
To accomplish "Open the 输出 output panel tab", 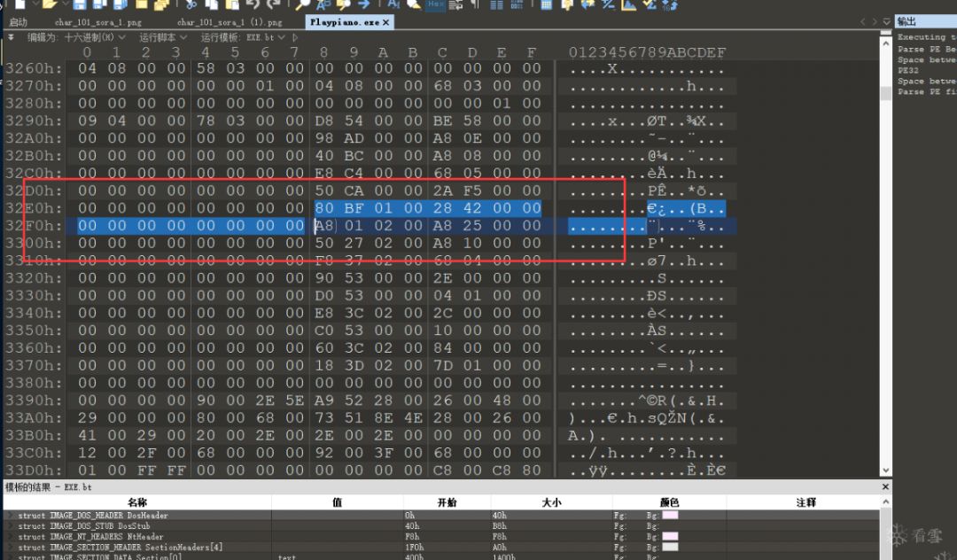I will coord(907,21).
